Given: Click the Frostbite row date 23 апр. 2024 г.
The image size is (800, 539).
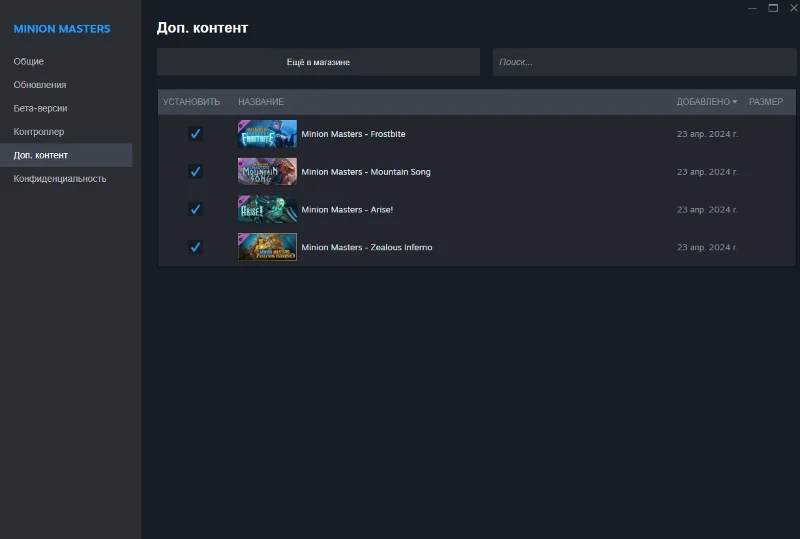Looking at the screenshot, I should pyautogui.click(x=707, y=134).
